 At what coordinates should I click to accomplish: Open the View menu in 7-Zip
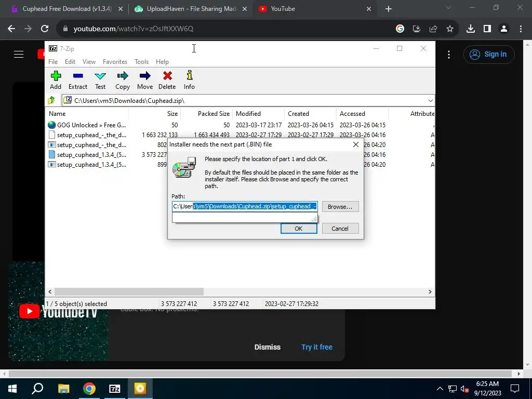[89, 62]
